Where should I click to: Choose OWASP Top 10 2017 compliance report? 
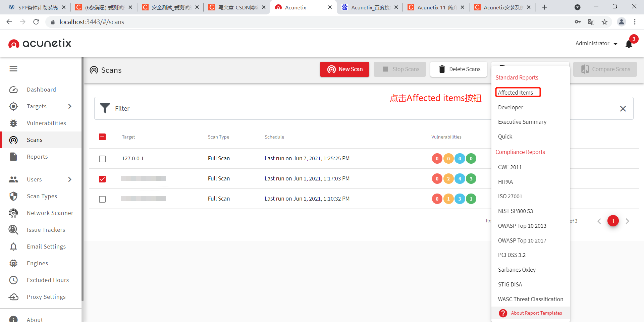click(522, 240)
